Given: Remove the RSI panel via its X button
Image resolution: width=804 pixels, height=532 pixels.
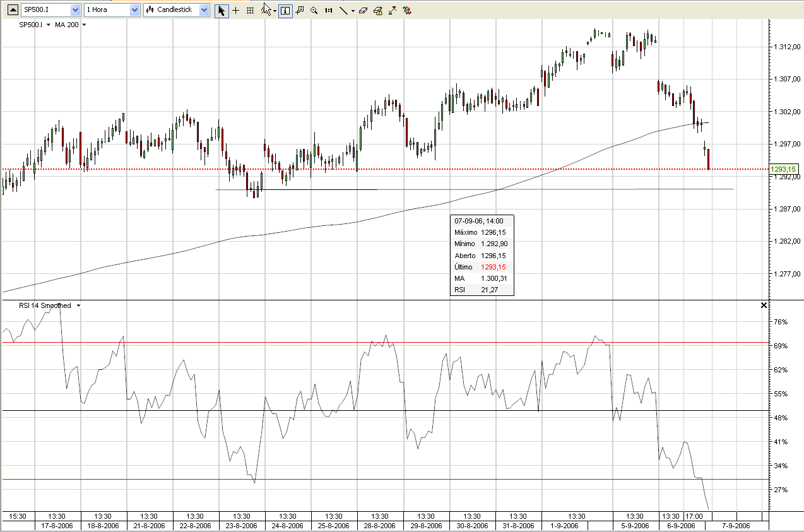Looking at the screenshot, I should pos(763,305).
